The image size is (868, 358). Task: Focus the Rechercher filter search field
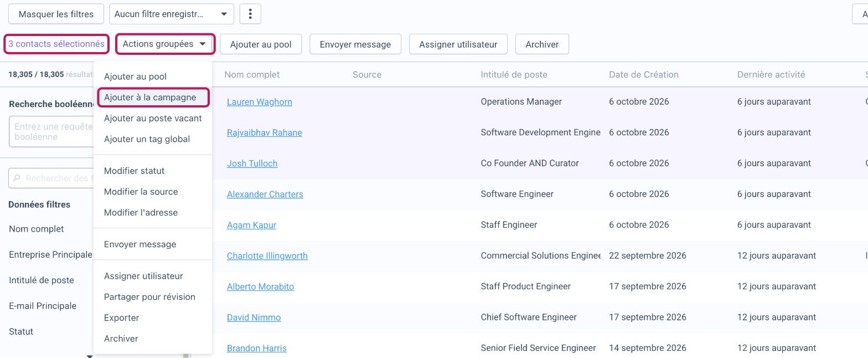(51, 178)
